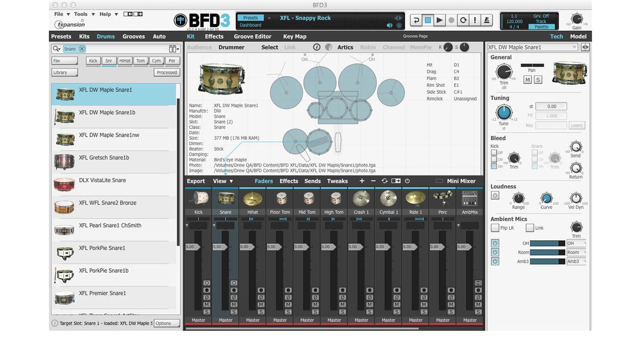Image resolution: width=644 pixels, height=362 pixels.
Task: Select the Floor Tom channel icon
Action: (x=280, y=198)
